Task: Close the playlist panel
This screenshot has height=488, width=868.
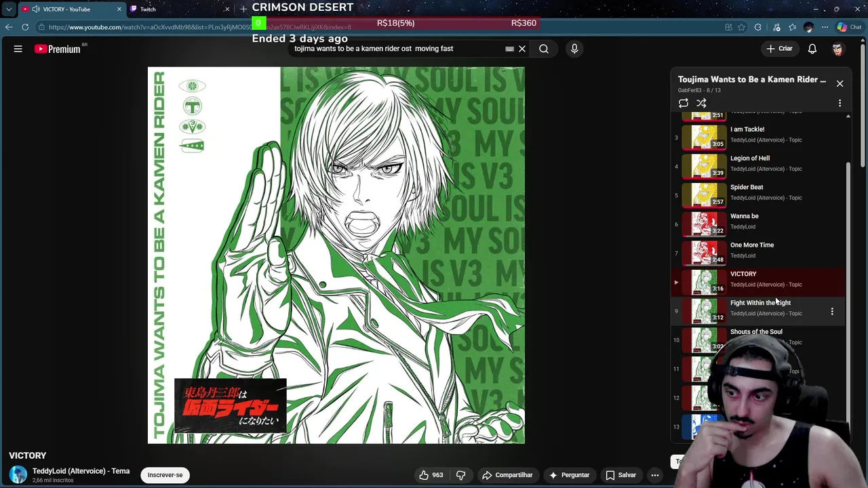Action: [840, 83]
